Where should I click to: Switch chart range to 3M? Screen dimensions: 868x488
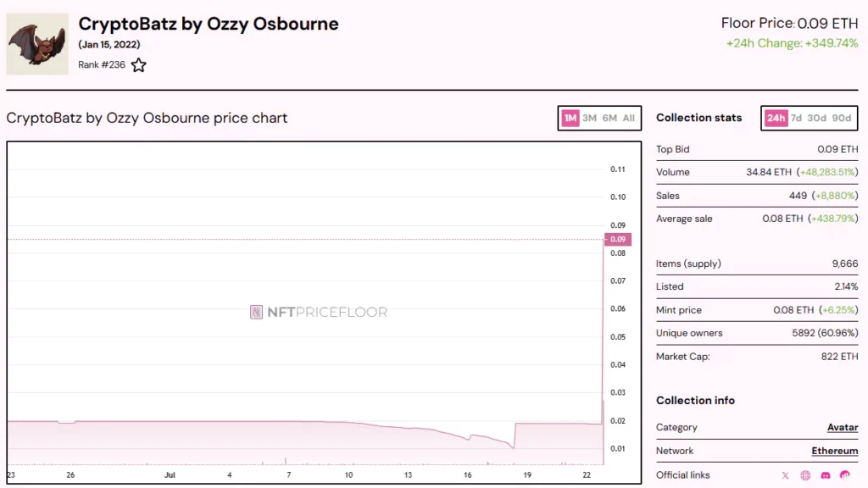coord(589,118)
